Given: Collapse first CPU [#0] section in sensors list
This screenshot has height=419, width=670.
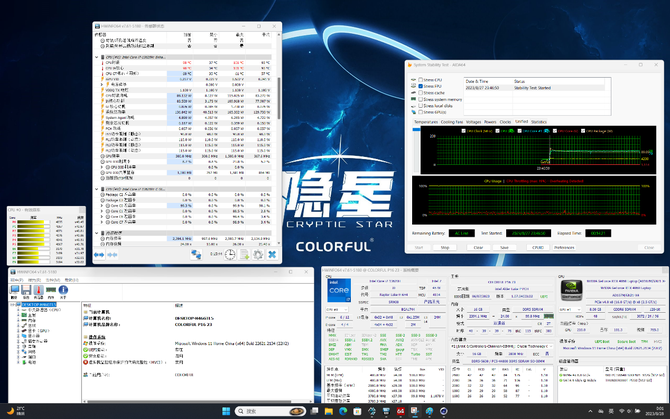Looking at the screenshot, I should [97, 57].
